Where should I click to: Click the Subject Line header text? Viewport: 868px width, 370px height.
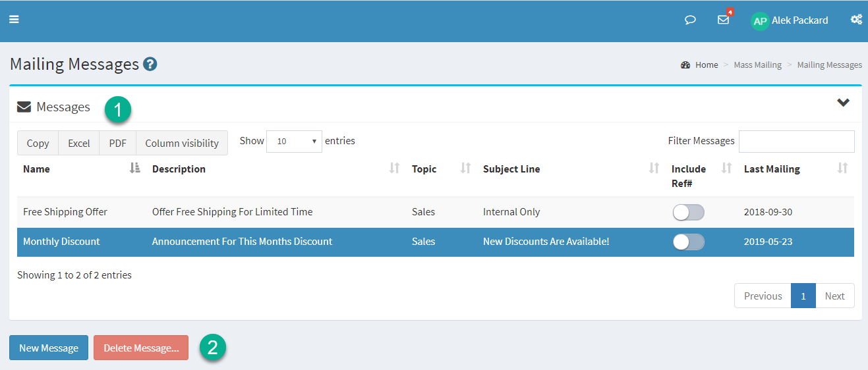(x=511, y=169)
